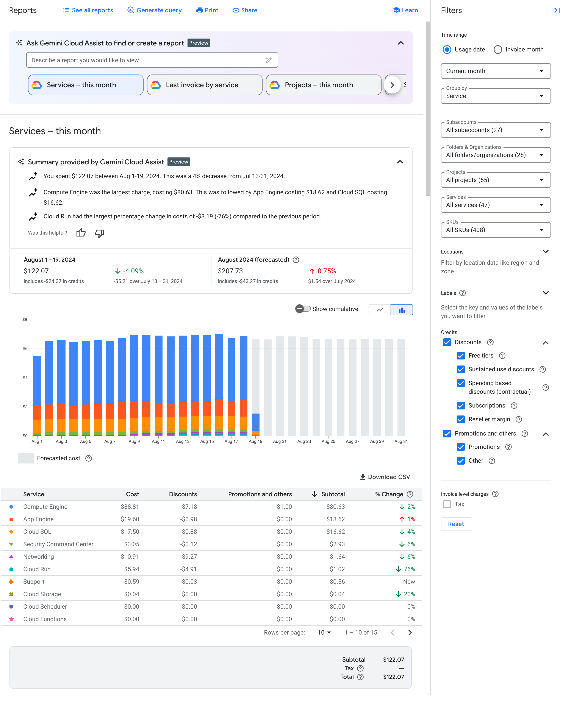563x728 pixels.
Task: Select the Last invoice by service tab
Action: pos(203,84)
